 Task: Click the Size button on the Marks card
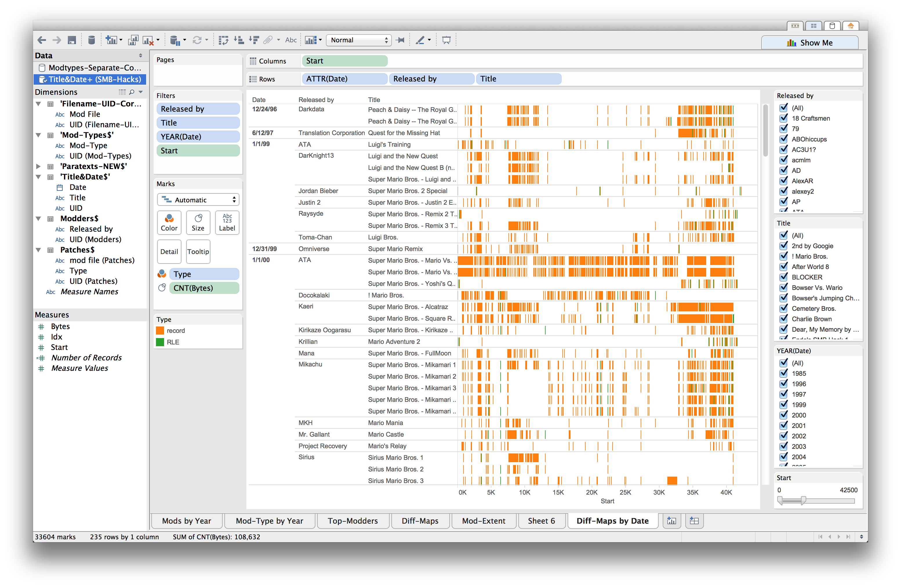pyautogui.click(x=198, y=223)
